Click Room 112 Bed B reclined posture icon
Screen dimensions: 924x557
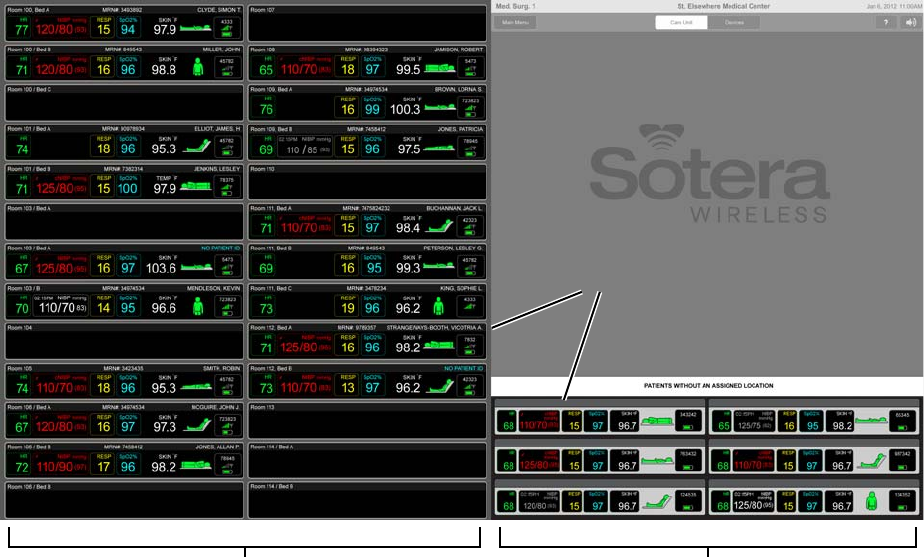441,385
